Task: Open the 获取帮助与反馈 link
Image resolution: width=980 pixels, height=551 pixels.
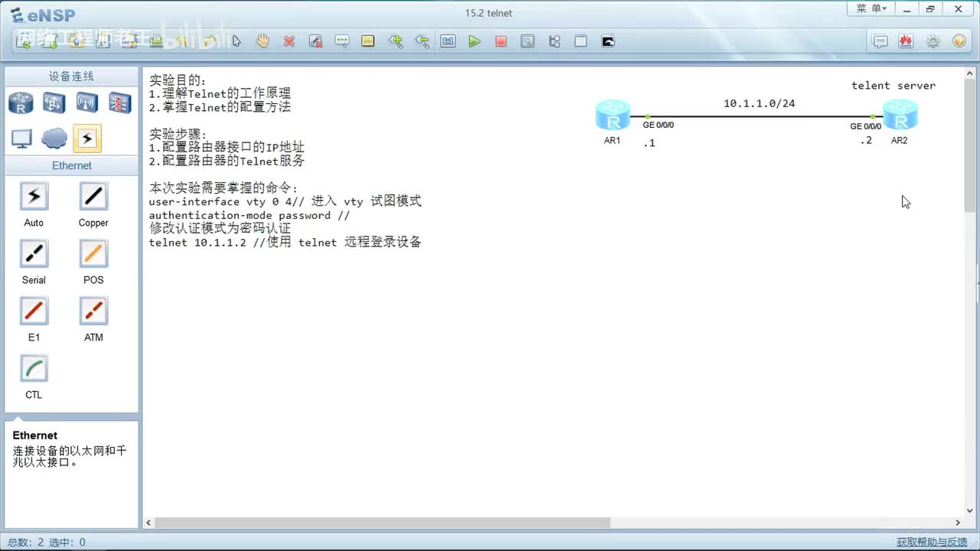Action: (x=932, y=542)
